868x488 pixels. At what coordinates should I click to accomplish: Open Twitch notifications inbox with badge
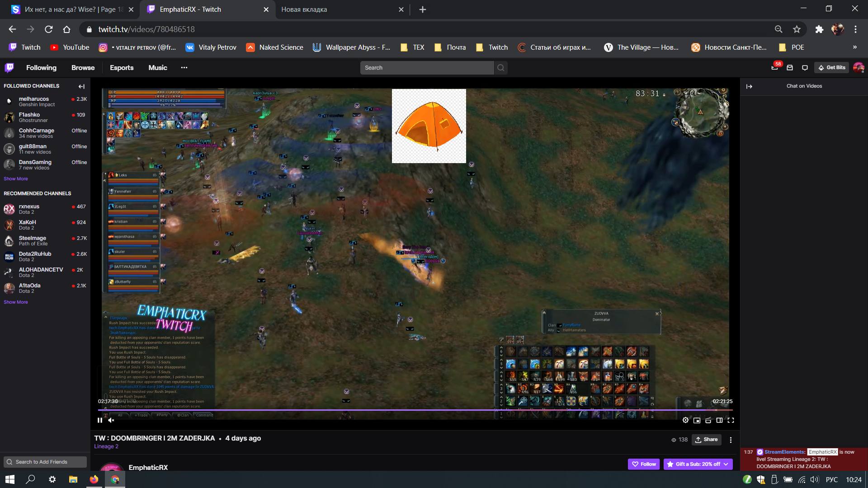[775, 67]
